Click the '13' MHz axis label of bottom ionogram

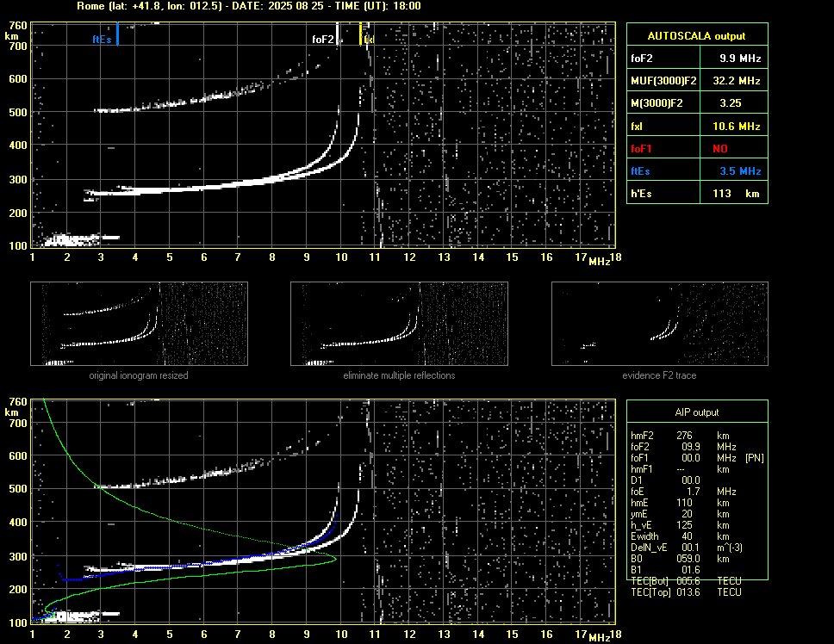[x=444, y=635]
